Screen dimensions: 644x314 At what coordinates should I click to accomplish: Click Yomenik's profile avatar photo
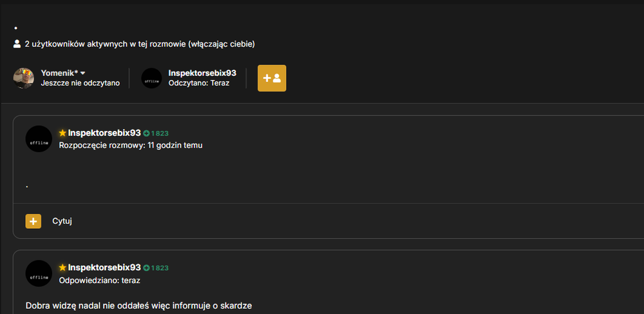[x=23, y=78]
